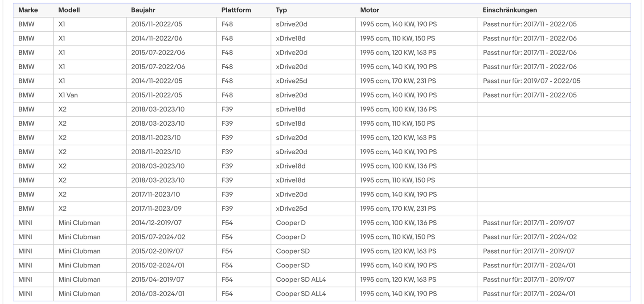Select the Baujahr column header
The image size is (644, 304).
(x=143, y=10)
